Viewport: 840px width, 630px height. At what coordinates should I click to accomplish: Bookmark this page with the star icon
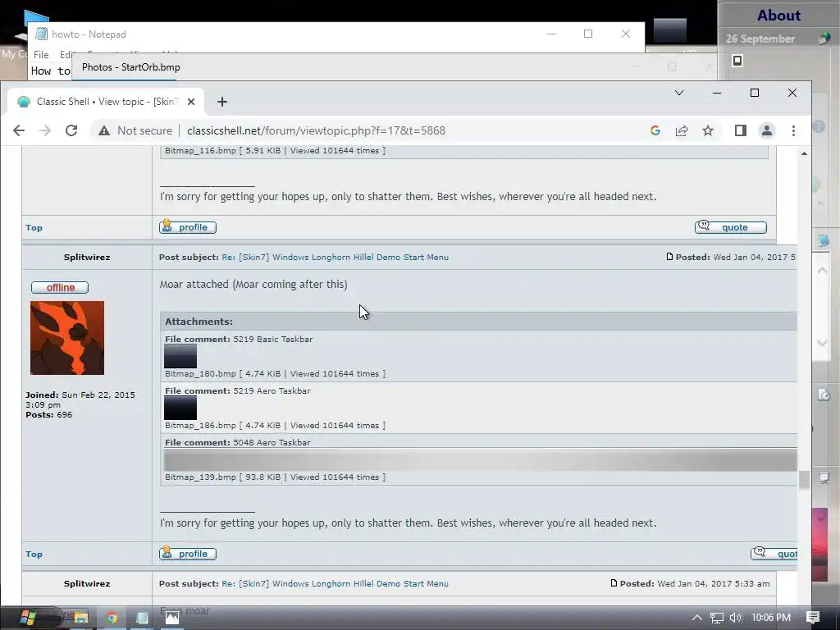tap(708, 130)
